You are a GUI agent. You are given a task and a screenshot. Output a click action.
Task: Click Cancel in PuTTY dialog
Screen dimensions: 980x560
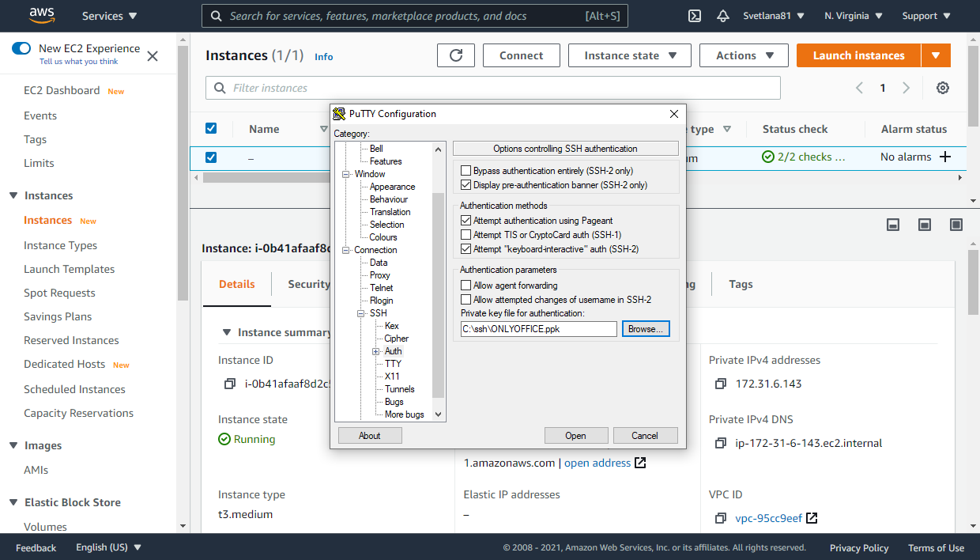click(x=645, y=435)
